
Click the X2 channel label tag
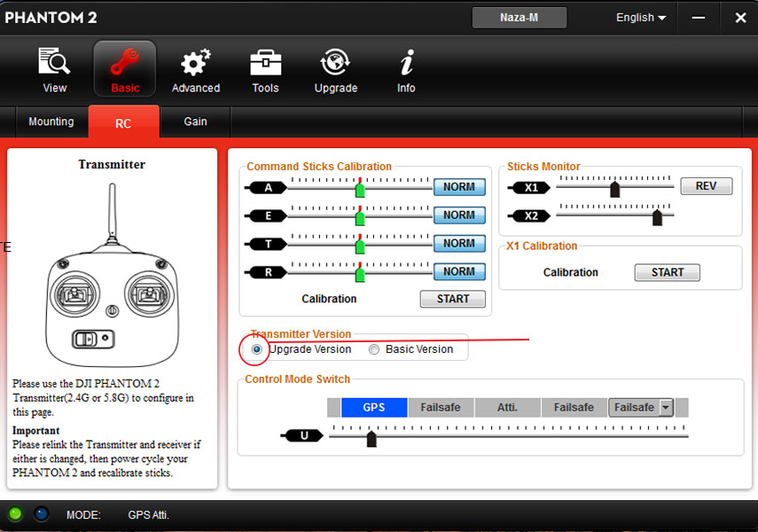pyautogui.click(x=529, y=215)
